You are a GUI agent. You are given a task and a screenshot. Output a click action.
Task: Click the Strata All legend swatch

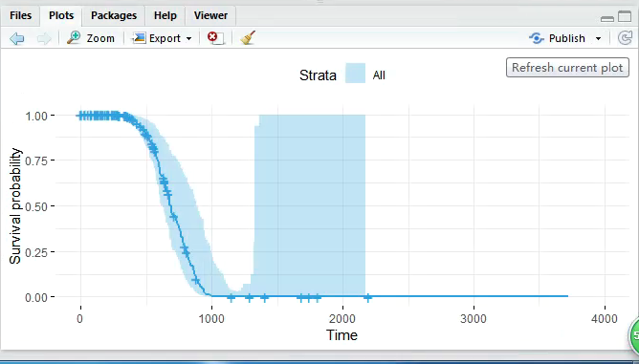click(x=355, y=74)
